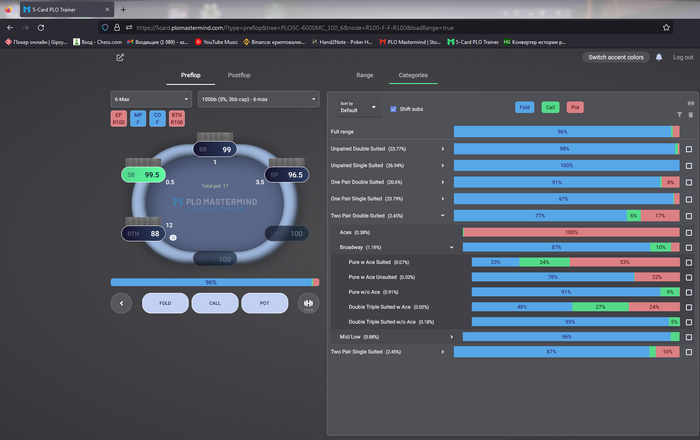This screenshot has height=440, width=700.
Task: Open the Chess.com bookmark
Action: 97,42
